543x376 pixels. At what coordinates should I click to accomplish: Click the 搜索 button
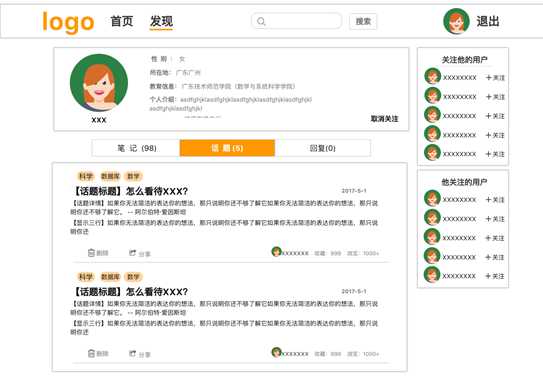pos(363,21)
